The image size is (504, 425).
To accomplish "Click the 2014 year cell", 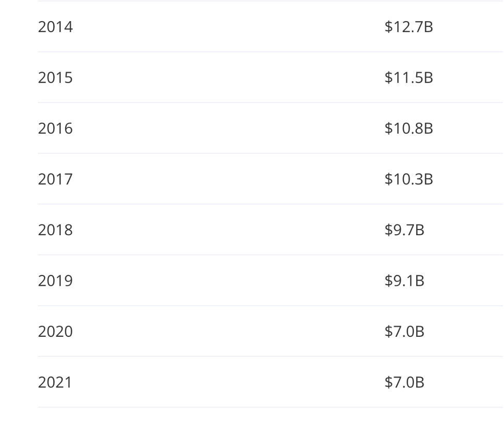I will coord(55,27).
